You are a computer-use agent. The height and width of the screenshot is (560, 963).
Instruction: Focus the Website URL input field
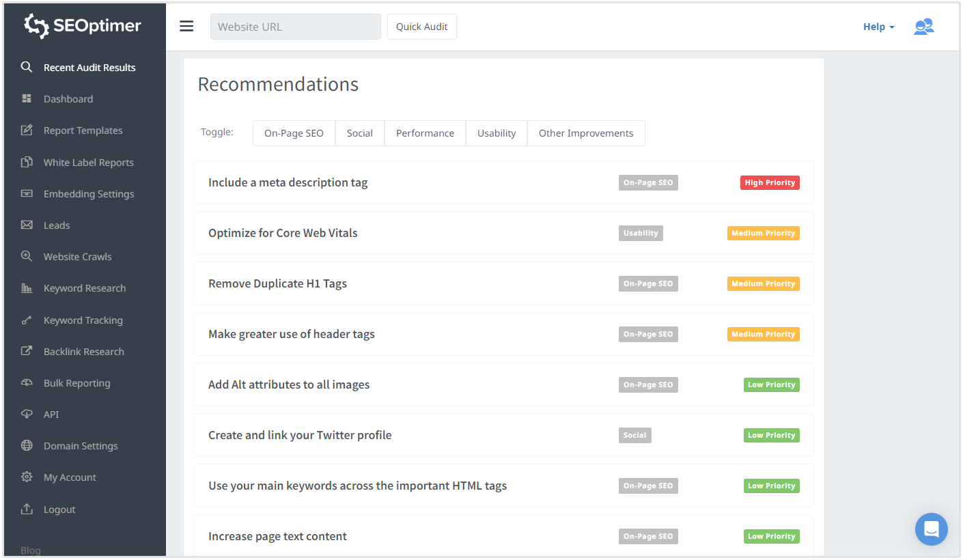tap(295, 27)
